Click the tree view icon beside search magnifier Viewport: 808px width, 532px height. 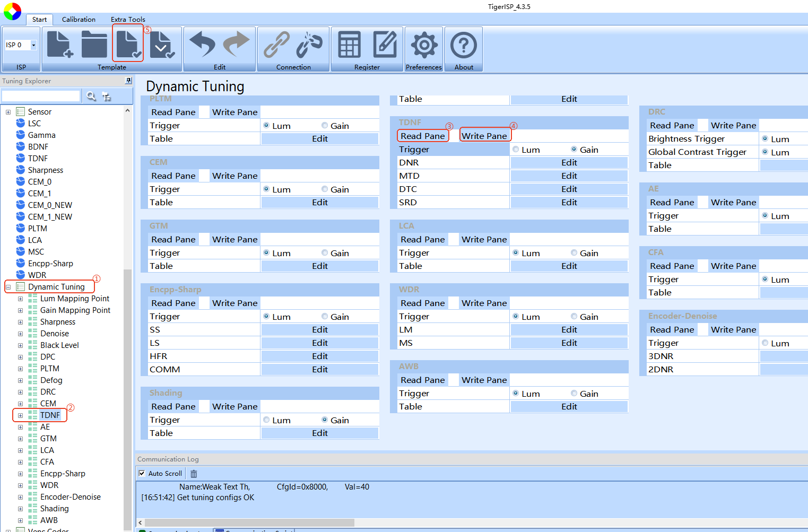[x=106, y=96]
